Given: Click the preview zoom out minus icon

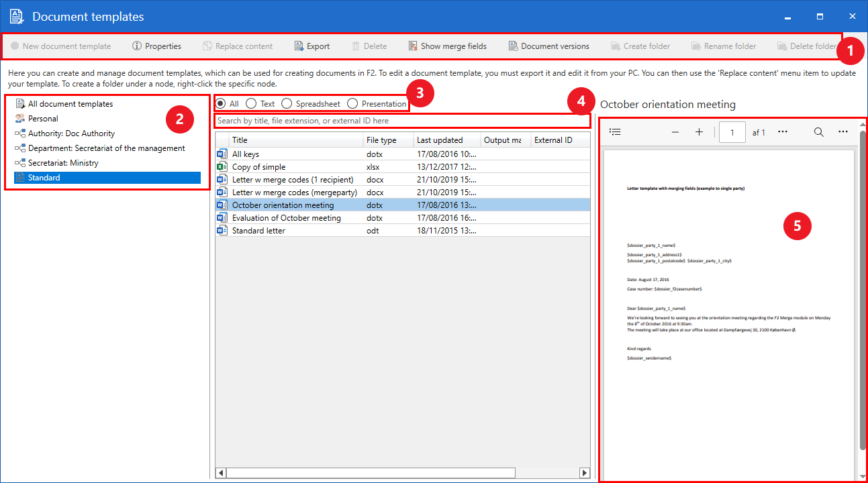Looking at the screenshot, I should [675, 132].
